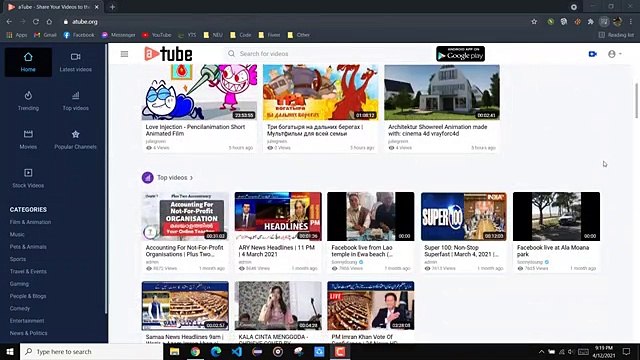The height and width of the screenshot is (360, 640).
Task: Play Super 100 Non-Stop thumbnail
Action: click(x=464, y=216)
